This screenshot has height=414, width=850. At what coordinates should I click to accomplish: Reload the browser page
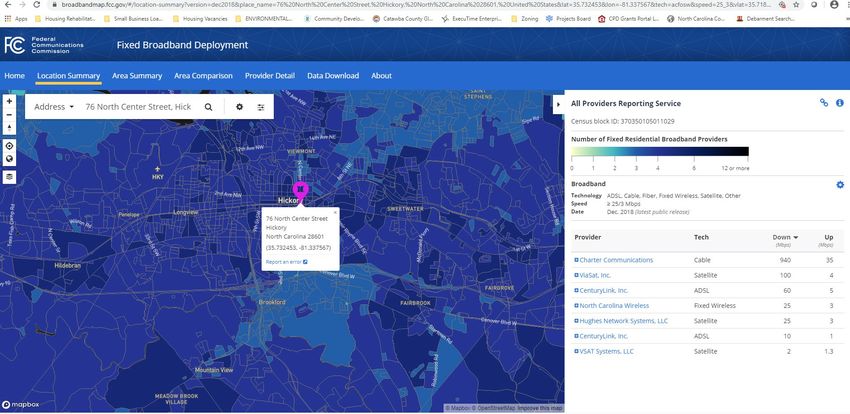tap(36, 4)
